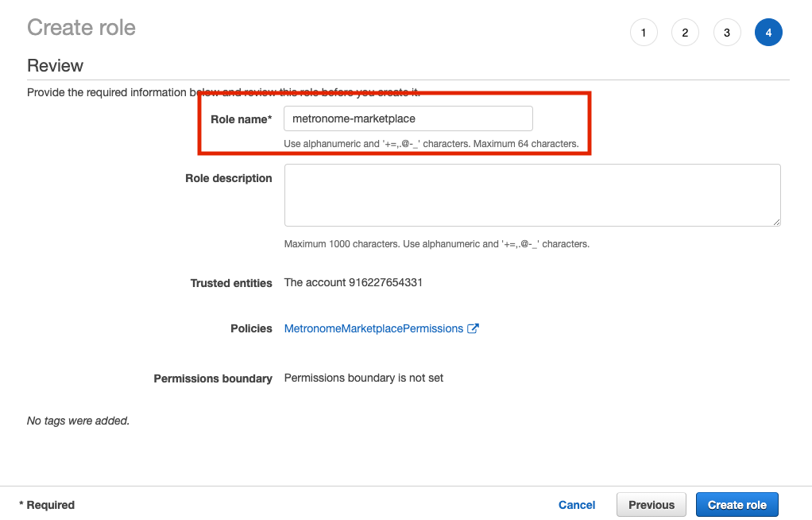Go back with the Previous button

[x=652, y=505]
